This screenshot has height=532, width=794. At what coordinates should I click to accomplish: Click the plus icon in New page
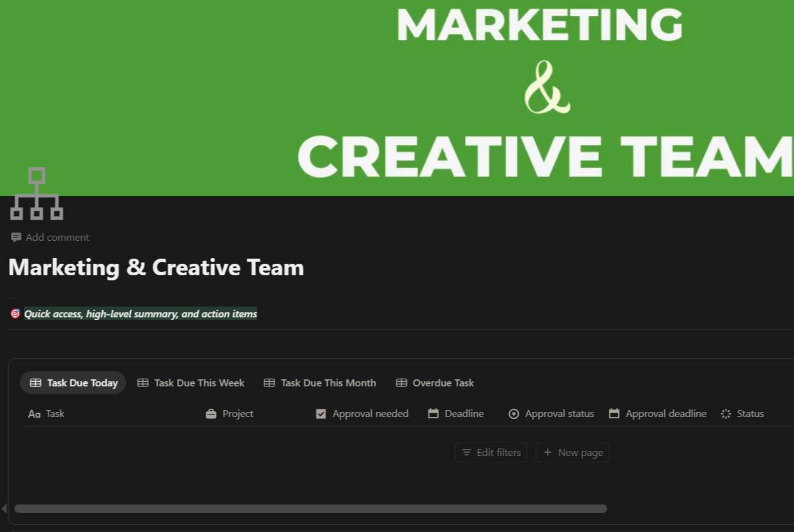coord(547,452)
